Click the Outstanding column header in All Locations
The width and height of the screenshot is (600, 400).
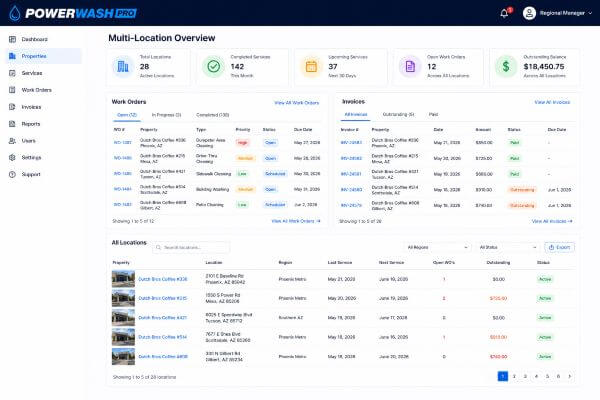click(x=498, y=263)
